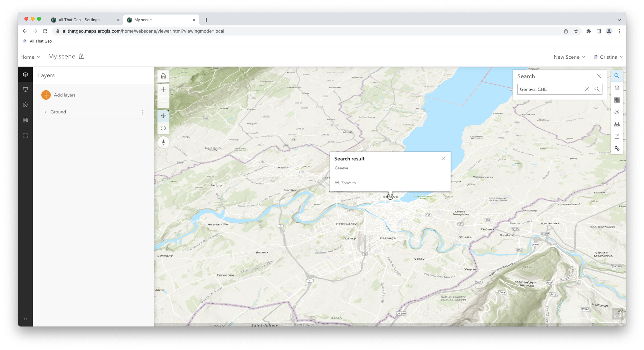Viewport: 644px width, 350px height.
Task: Share the page via browser share icon
Action: pos(566,31)
